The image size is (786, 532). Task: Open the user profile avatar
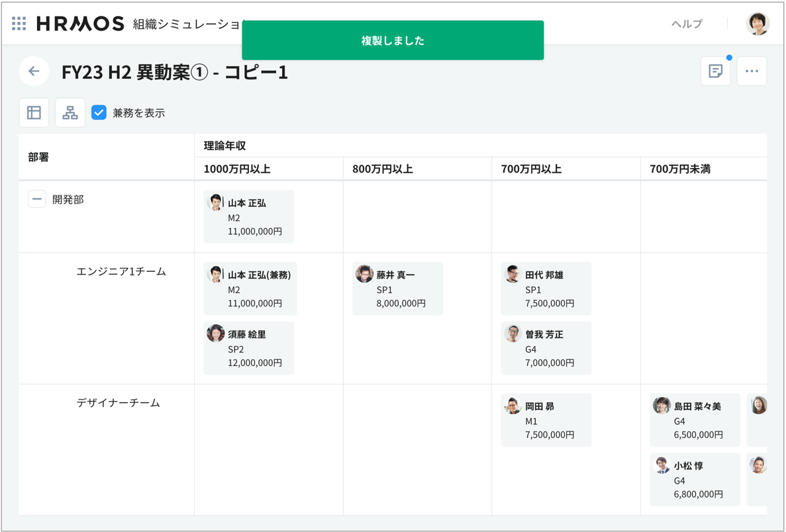coord(758,24)
